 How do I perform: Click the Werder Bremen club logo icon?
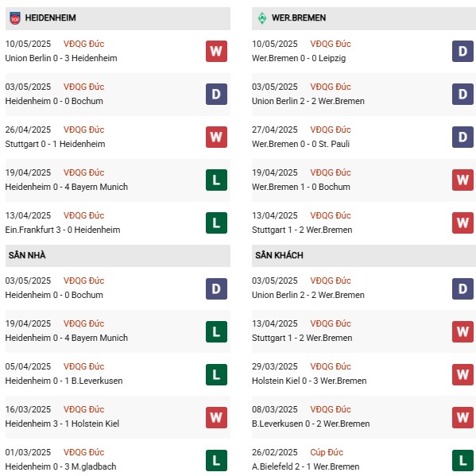(x=262, y=18)
